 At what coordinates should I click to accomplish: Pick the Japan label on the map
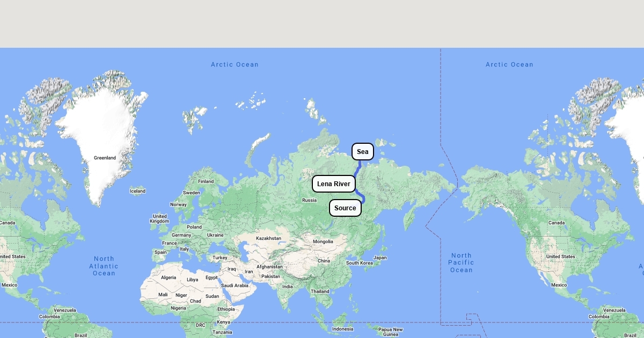pyautogui.click(x=380, y=258)
